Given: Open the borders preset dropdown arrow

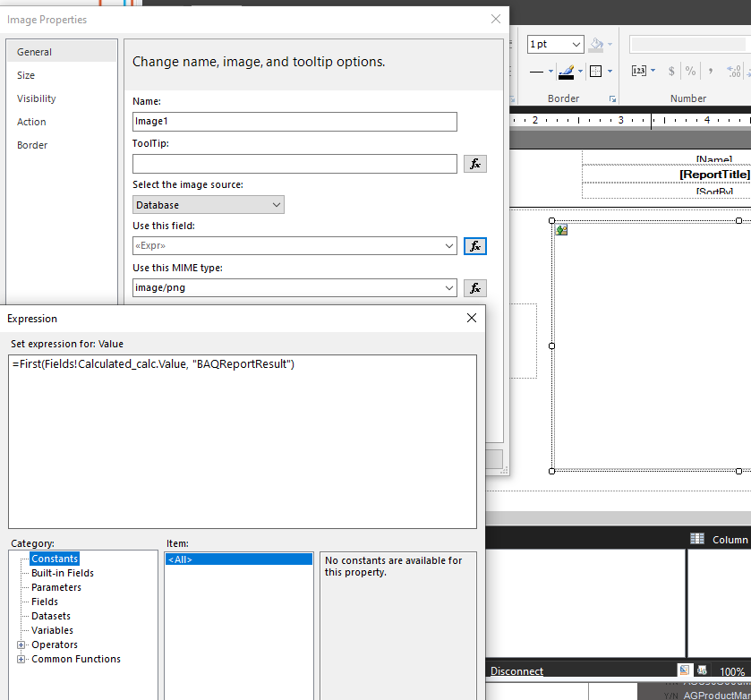Looking at the screenshot, I should [x=610, y=72].
